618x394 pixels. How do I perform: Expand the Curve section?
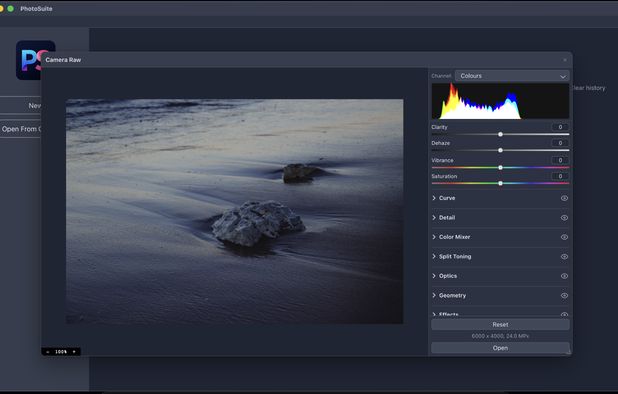(x=434, y=198)
